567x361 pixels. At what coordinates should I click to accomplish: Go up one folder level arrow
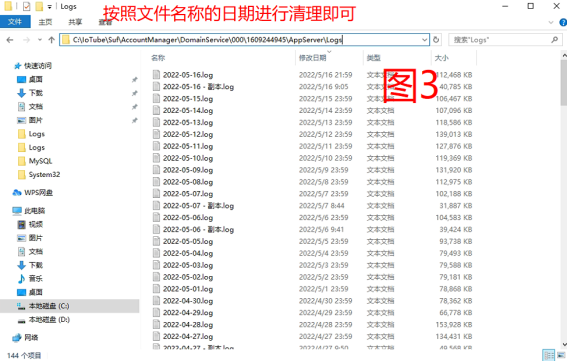(51, 40)
